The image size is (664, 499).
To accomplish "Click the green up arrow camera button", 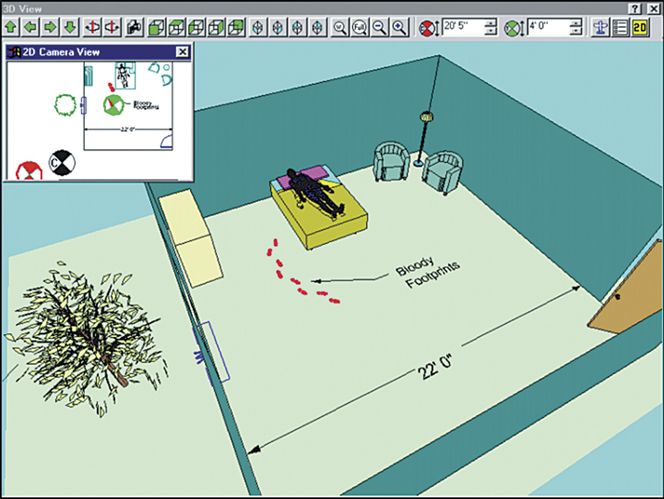I will pos(10,27).
